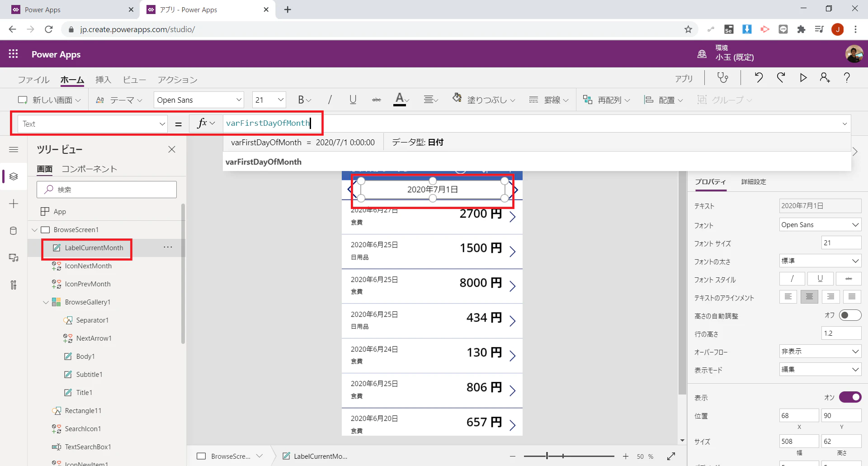The height and width of the screenshot is (466, 868).
Task: Toggle underline in the top toolbar
Action: 353,100
